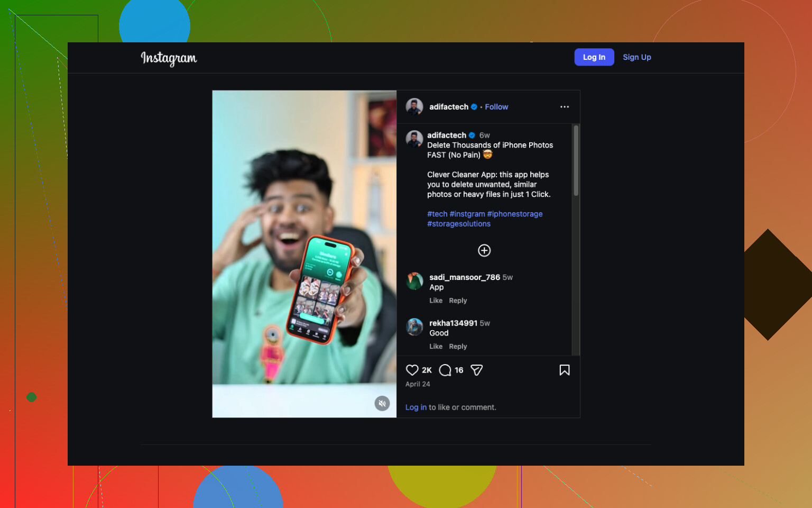Viewport: 812px width, 508px height.
Task: Open the #tech hashtag
Action: [x=437, y=214]
